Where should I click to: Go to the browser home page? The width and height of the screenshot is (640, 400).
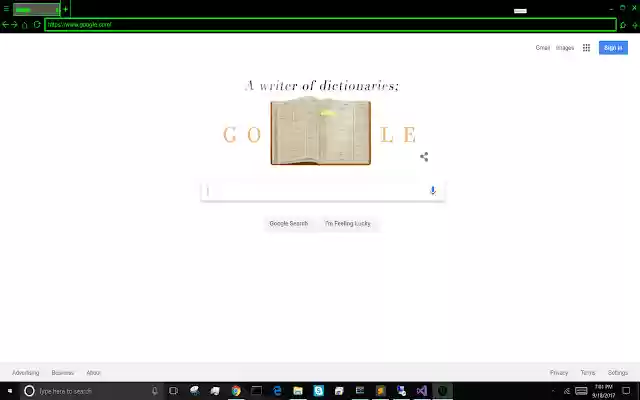pos(24,25)
